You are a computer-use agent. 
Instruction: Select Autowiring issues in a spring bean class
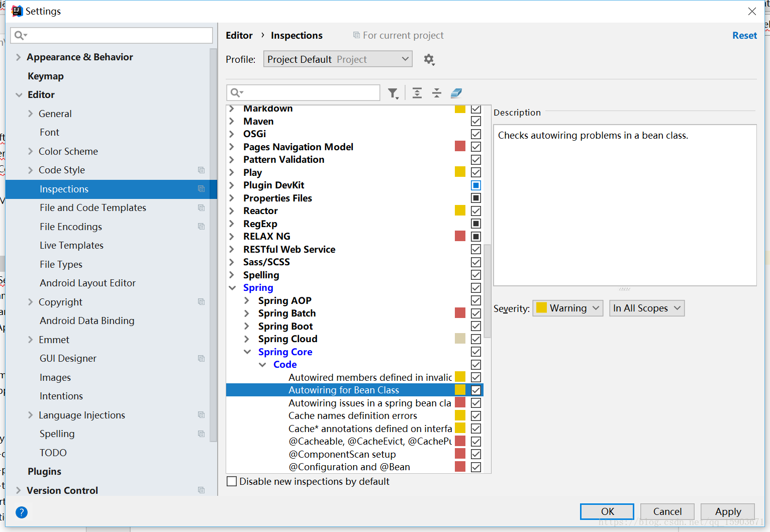[x=369, y=403]
